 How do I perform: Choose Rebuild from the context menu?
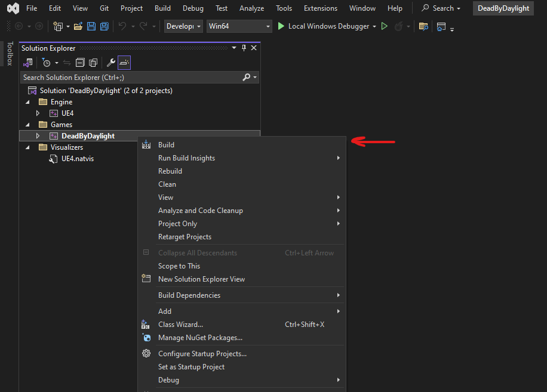click(170, 171)
